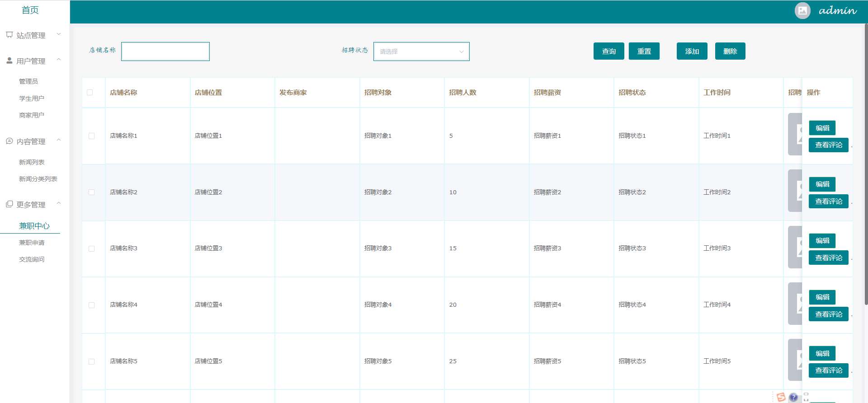Click the 删除 delete button
Viewport: 868px width, 403px height.
click(x=730, y=51)
